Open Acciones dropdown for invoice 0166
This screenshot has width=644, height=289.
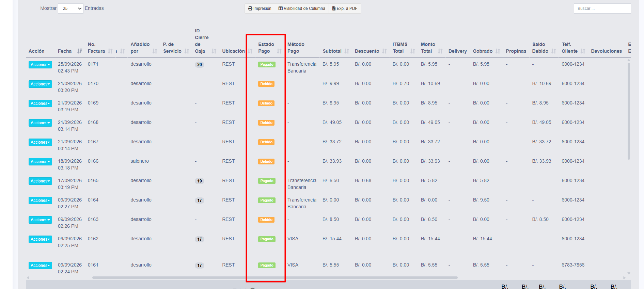pyautogui.click(x=40, y=162)
